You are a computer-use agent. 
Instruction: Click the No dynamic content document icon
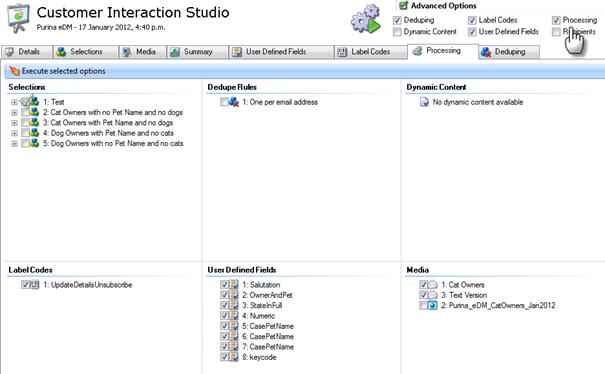424,102
